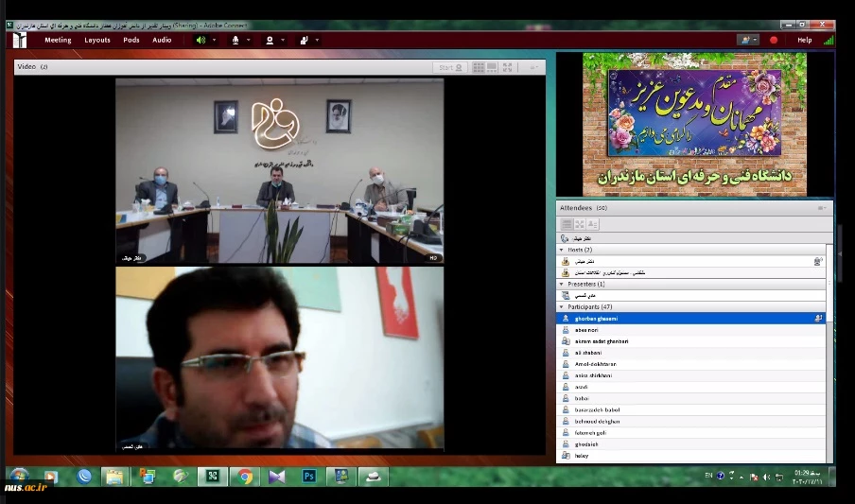The height and width of the screenshot is (504, 855).
Task: Open the Meeting menu
Action: coord(58,40)
